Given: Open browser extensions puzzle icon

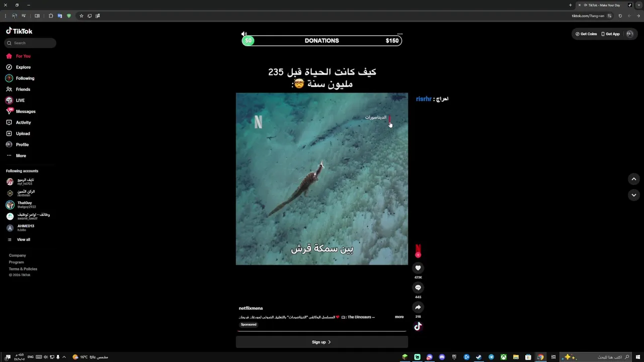Looking at the screenshot, I should [x=50, y=16].
